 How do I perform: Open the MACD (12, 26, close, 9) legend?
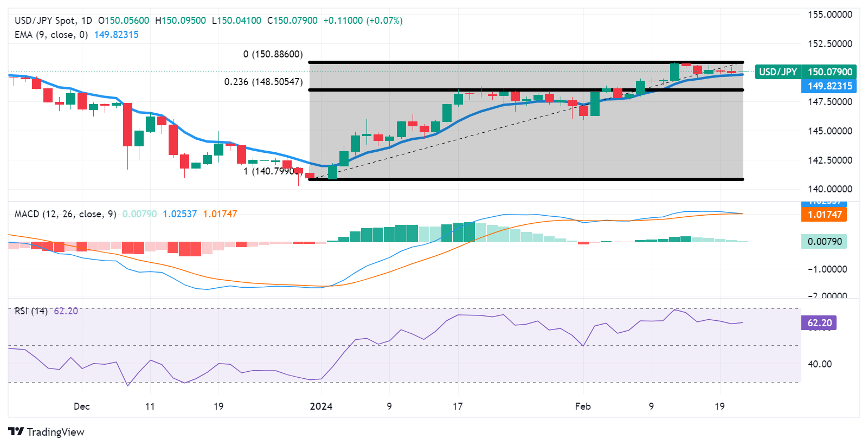65,214
